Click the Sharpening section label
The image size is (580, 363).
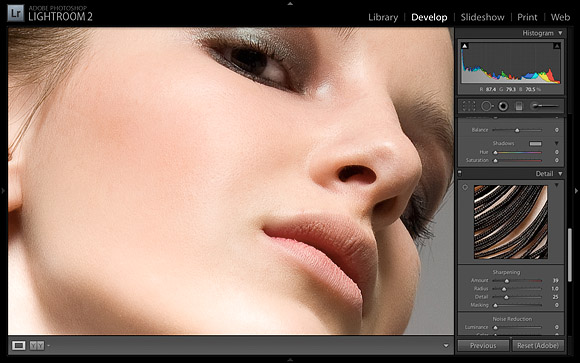[506, 272]
